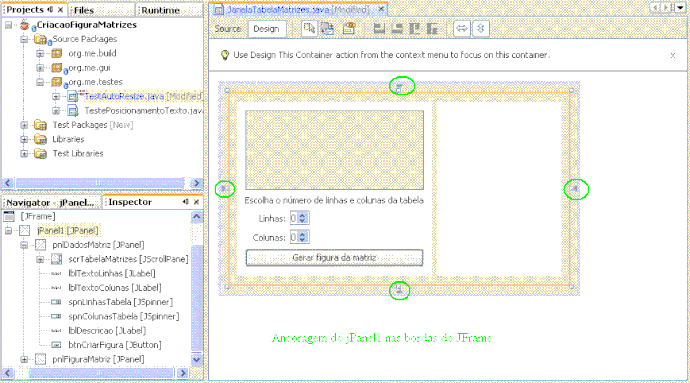
Task: Collapse pnlDadosMatriz in the Inspector tree
Action: (24, 245)
